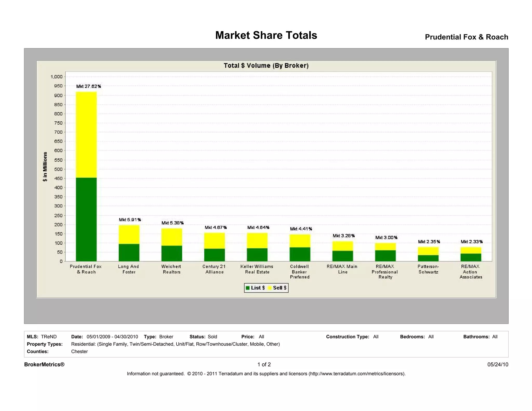Viewport: 532px width, 411px height.
Task: Click the Chester county value
Action: (x=79, y=352)
